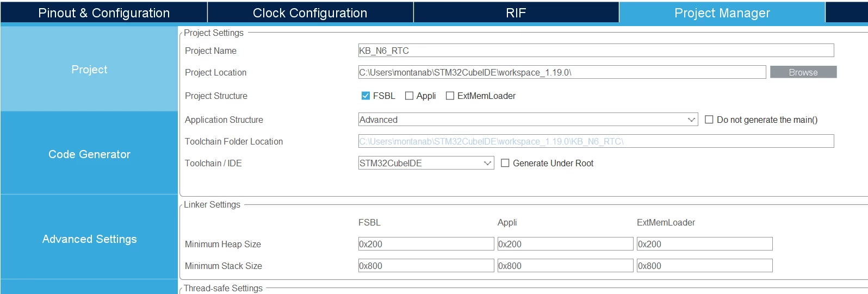
Task: Edit ExtMemLoader Minimum Heap Size field
Action: coord(704,244)
